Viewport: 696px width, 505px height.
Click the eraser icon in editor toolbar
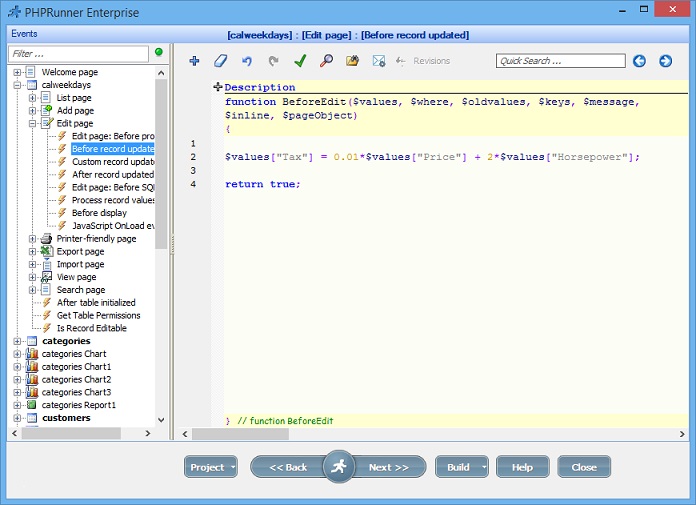coord(221,61)
